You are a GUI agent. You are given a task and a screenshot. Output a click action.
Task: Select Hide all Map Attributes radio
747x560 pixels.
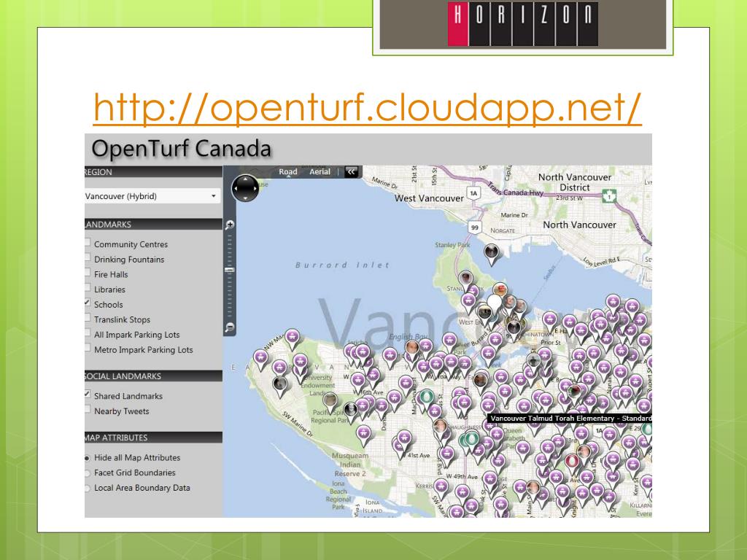point(88,458)
